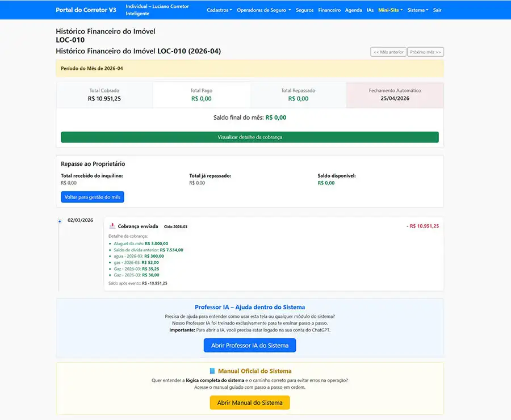Click Voltar para gestão do mês
Screen dimensions: 511x420
coord(92,197)
